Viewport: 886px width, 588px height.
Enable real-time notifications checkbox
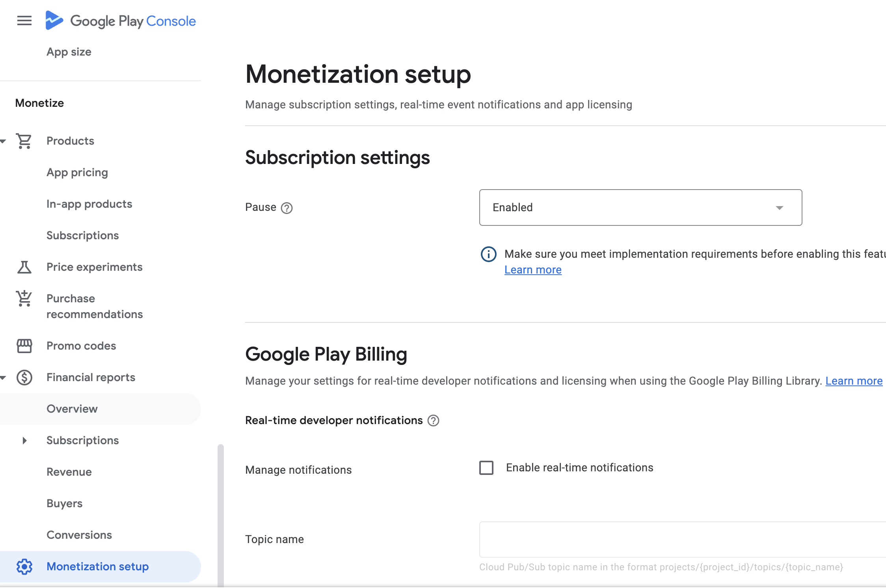pos(486,468)
